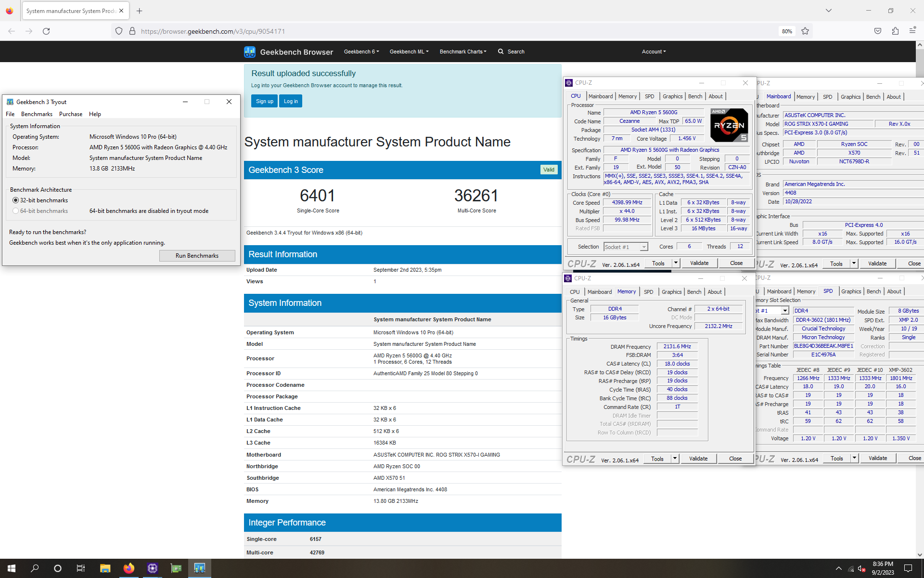
Task: Click the Geekbench Browser logo icon
Action: click(250, 52)
